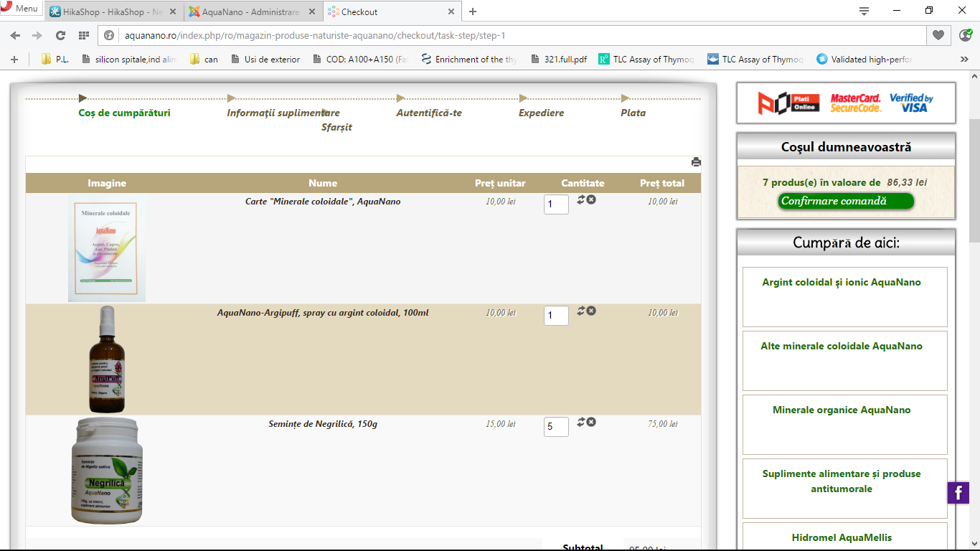Open the Enrichment of the thy bookmark
Viewport: 980px width, 551px height.
(469, 60)
